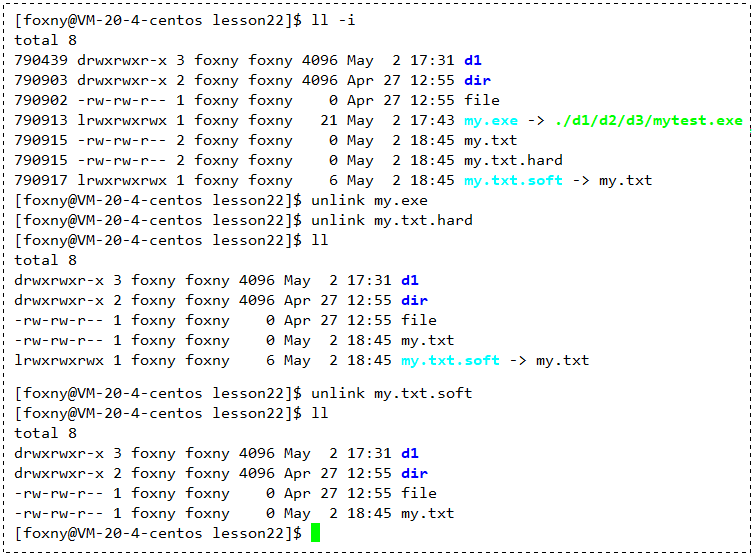Image resolution: width=754 pixels, height=555 pixels.
Task: Click 'file' name in the first listing
Action: point(482,100)
